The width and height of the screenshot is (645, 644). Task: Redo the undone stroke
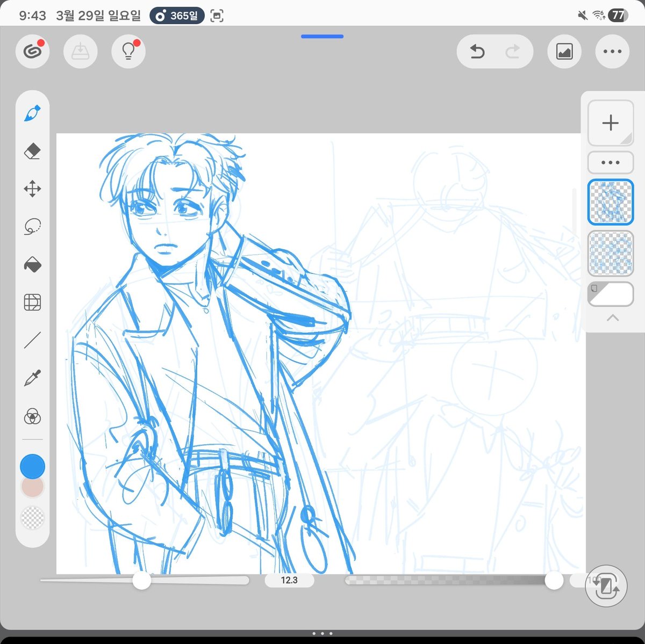513,52
